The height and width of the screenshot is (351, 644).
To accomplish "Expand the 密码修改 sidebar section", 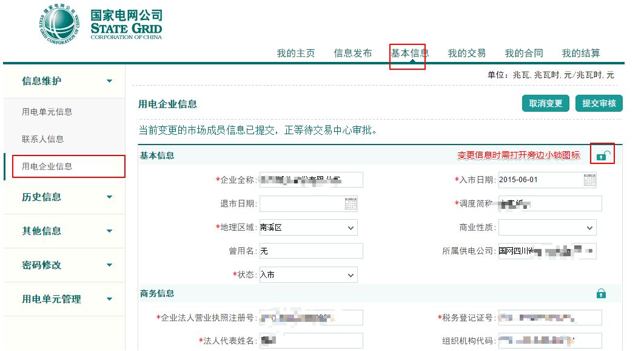I will click(x=109, y=265).
